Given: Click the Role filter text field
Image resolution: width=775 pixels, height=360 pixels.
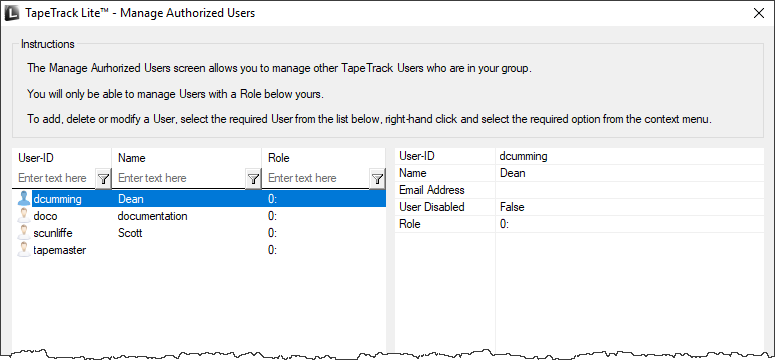Looking at the screenshot, I should (x=316, y=178).
